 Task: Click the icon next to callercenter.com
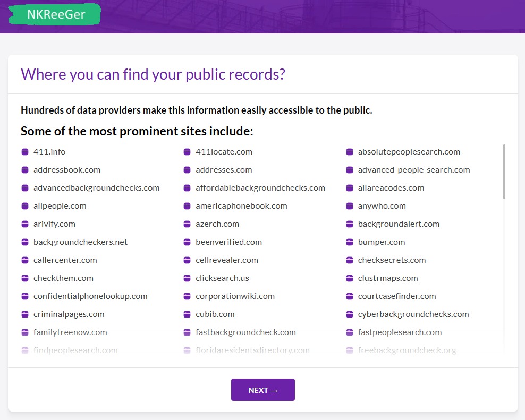click(x=25, y=260)
